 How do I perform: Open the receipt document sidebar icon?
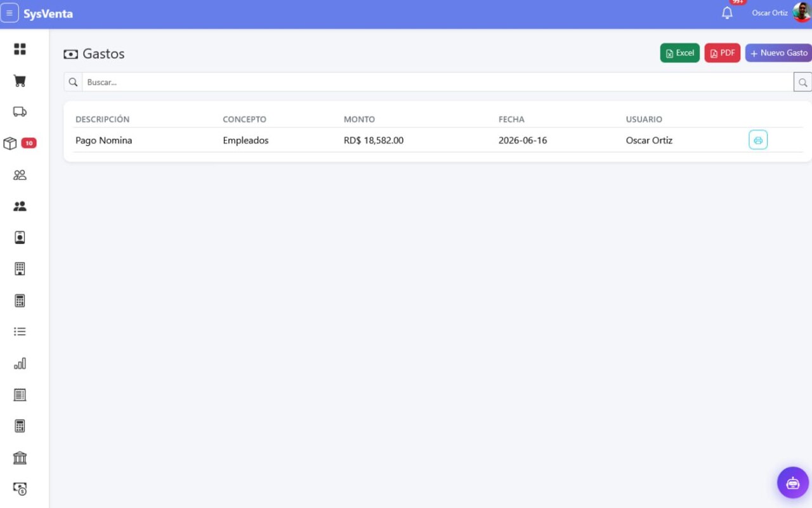(20, 395)
